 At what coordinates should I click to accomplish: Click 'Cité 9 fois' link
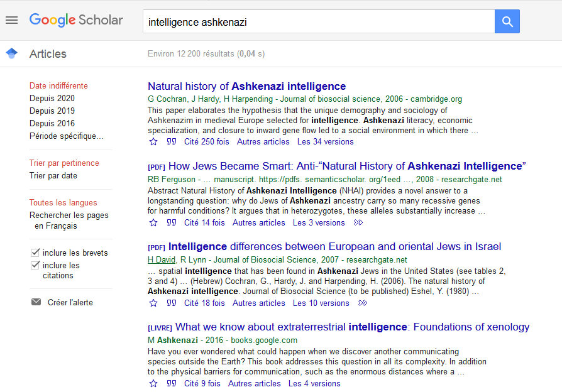[202, 383]
